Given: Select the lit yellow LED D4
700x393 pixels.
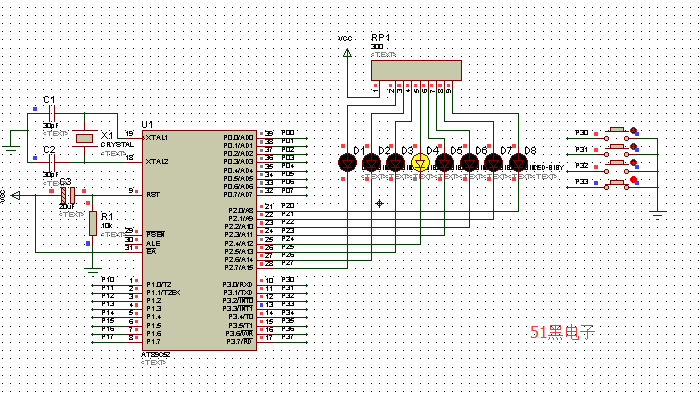Looking at the screenshot, I should click(420, 163).
